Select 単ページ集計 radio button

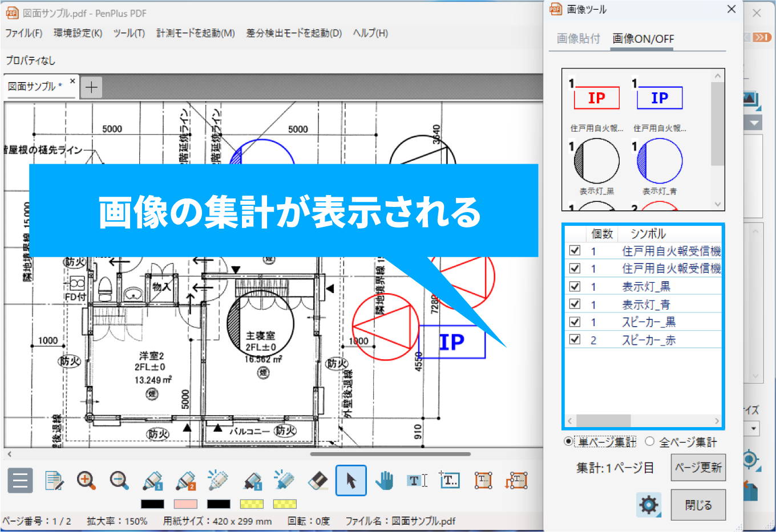[x=568, y=441]
